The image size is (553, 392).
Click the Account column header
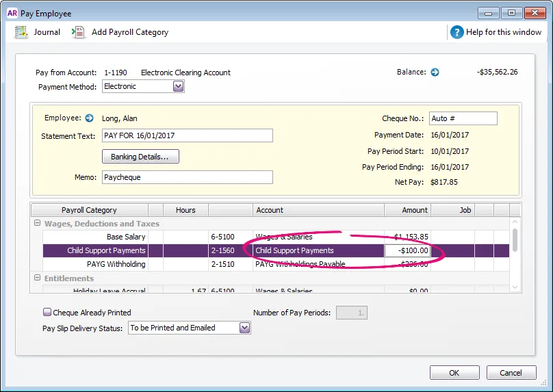point(318,210)
